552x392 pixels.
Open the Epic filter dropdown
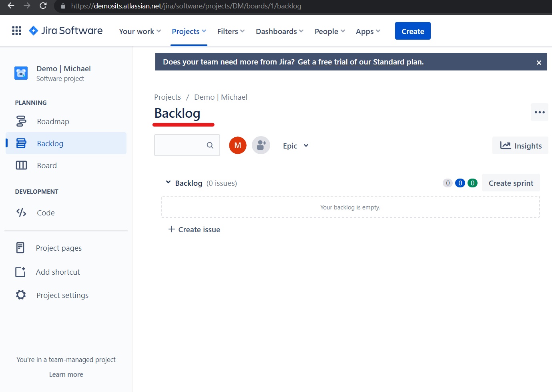pyautogui.click(x=295, y=146)
